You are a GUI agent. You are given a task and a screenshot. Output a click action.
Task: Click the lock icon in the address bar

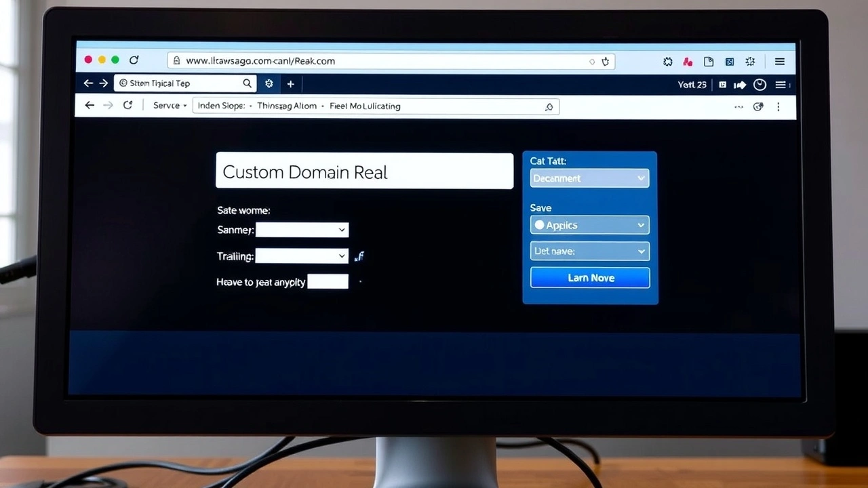tap(176, 60)
